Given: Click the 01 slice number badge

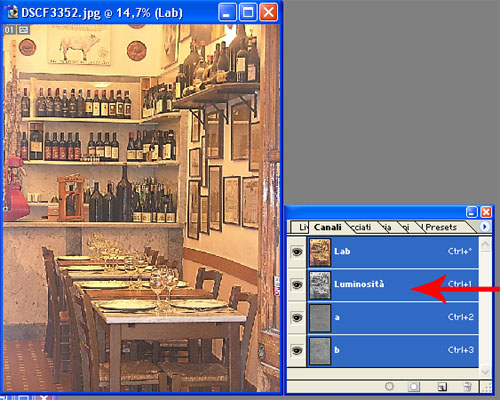Looking at the screenshot, I should (x=9, y=30).
